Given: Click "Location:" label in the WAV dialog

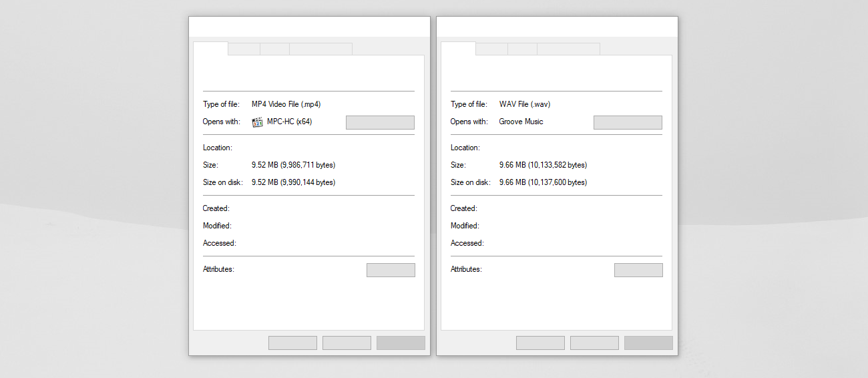Looking at the screenshot, I should tap(465, 148).
